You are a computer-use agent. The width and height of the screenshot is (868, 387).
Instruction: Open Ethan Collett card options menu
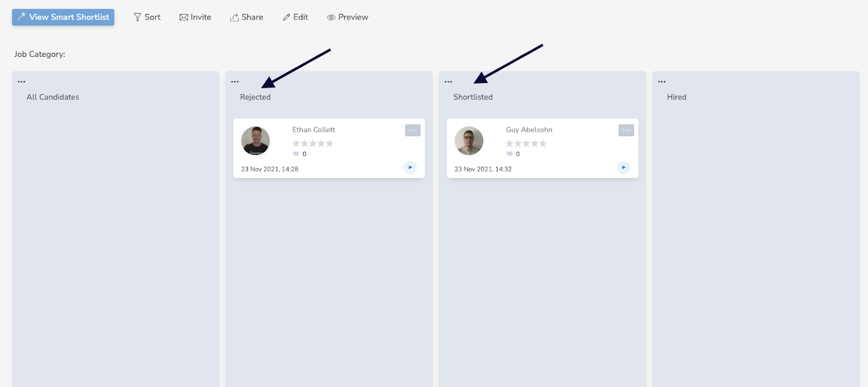pos(412,130)
